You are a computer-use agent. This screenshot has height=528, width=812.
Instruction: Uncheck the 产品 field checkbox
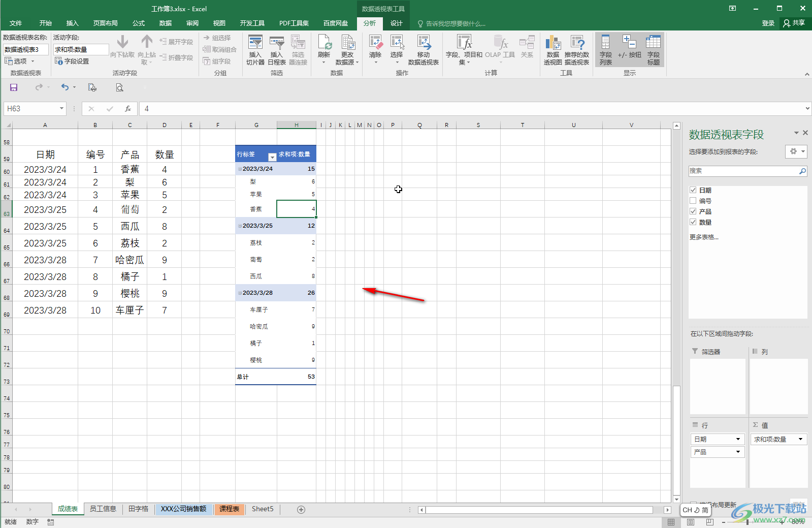(x=693, y=211)
